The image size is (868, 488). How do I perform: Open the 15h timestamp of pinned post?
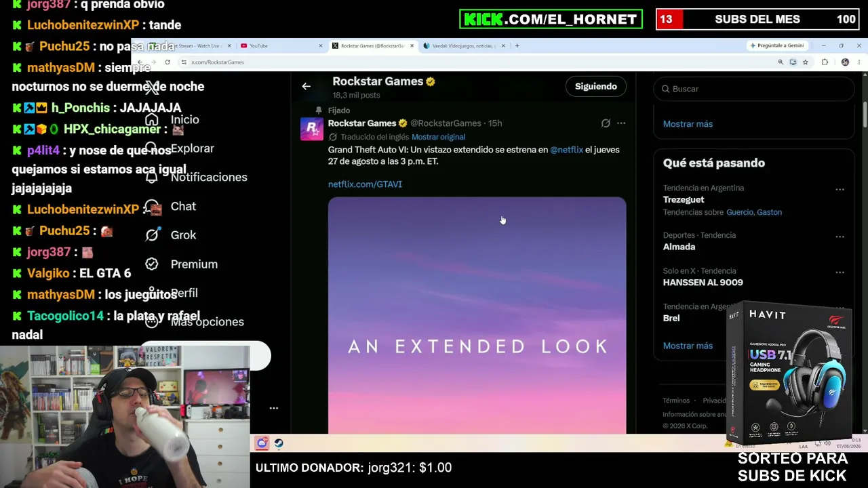tap(495, 123)
